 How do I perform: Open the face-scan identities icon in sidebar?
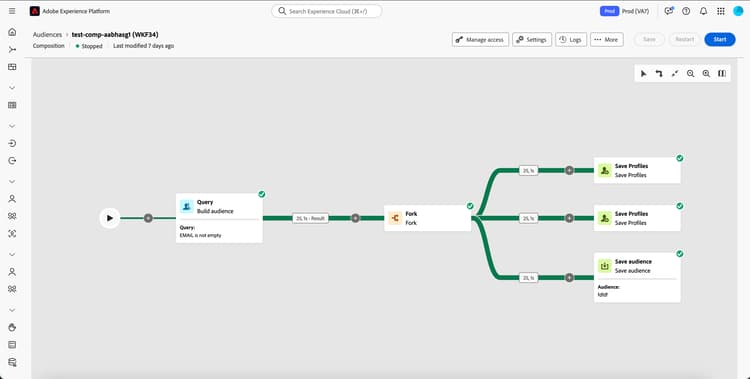pos(12,234)
